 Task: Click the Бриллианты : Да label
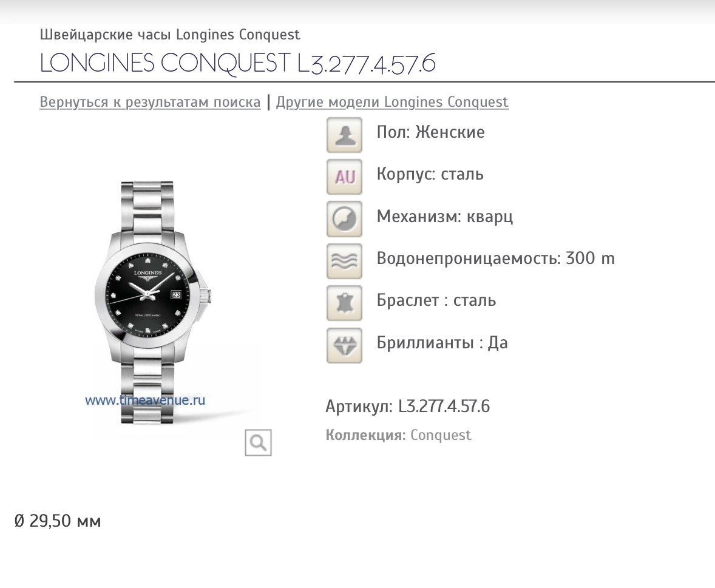click(x=442, y=343)
